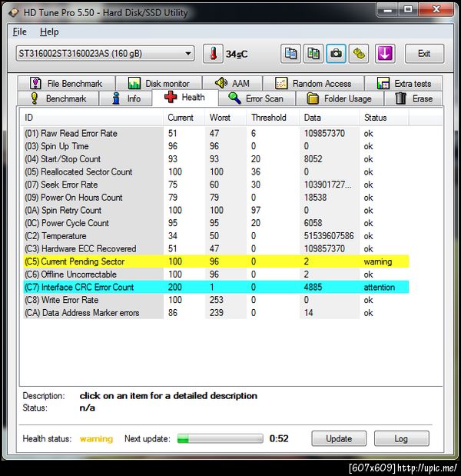Image resolution: width=461 pixels, height=476 pixels.
Task: Click the camera save screenshot icon
Action: coord(336,54)
